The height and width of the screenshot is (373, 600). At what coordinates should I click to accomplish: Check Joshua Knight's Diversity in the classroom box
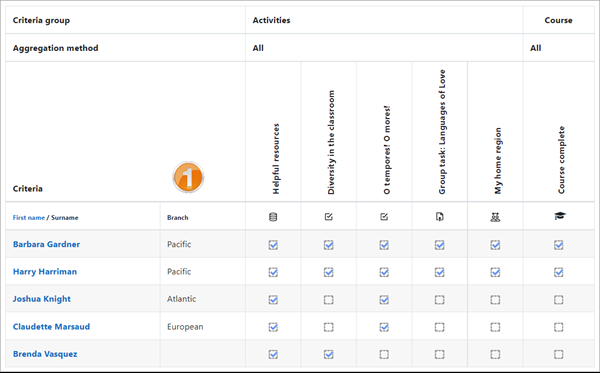click(329, 300)
